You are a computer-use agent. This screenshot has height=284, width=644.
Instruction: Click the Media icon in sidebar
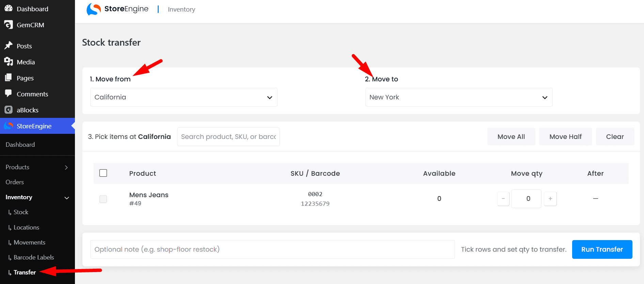(x=9, y=62)
